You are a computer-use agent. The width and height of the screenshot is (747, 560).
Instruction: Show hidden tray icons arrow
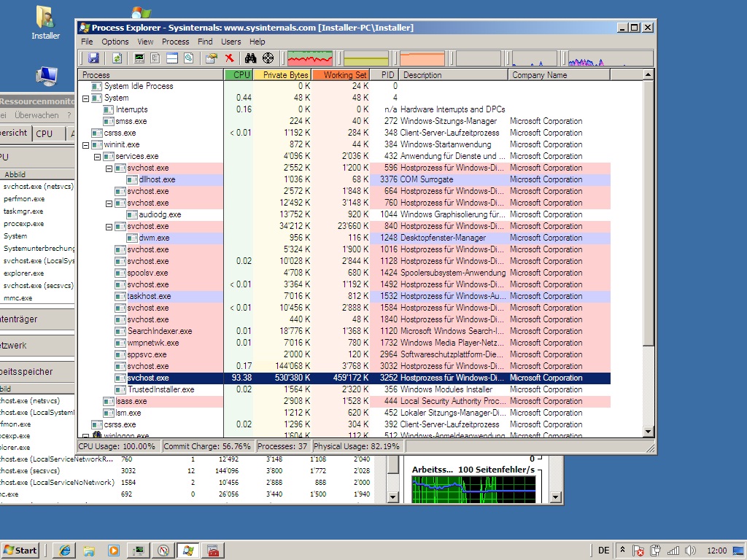click(x=622, y=550)
